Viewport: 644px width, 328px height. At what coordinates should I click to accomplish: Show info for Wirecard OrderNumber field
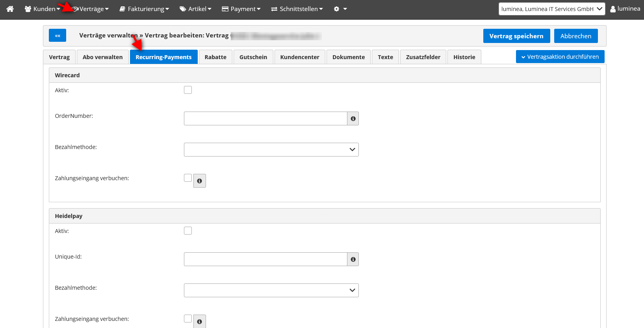click(x=353, y=119)
